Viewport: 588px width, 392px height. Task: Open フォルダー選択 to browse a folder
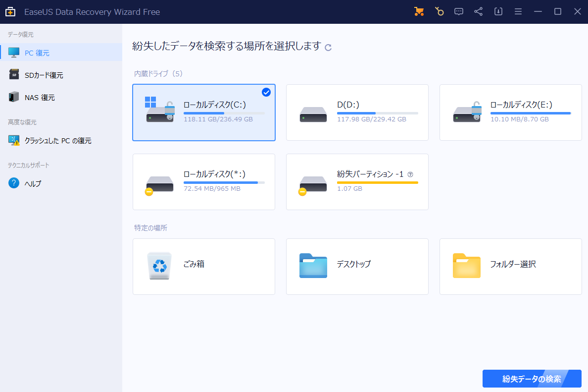(x=510, y=266)
